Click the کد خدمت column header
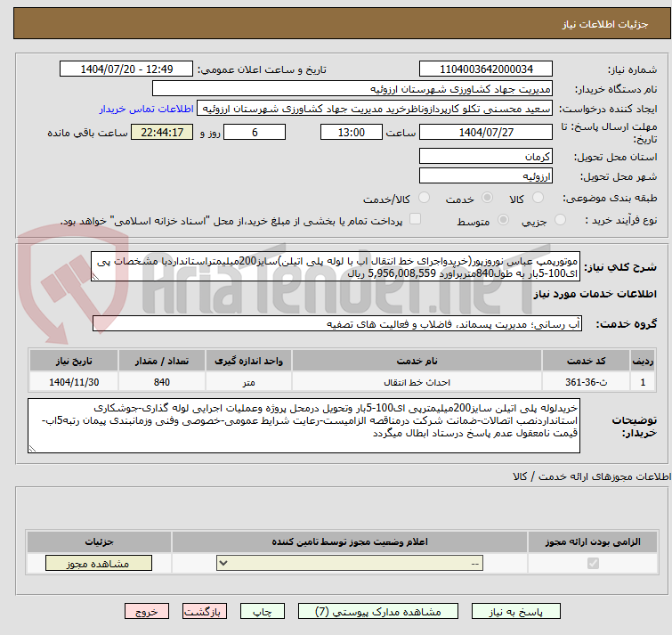 586,361
